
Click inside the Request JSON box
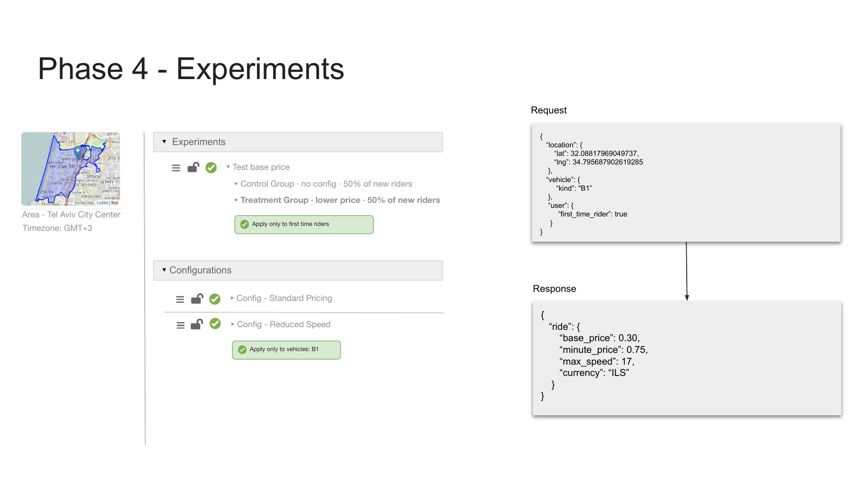(x=686, y=183)
